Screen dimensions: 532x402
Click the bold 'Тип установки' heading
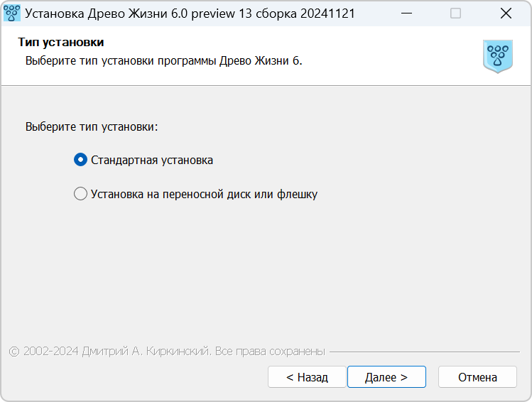(x=61, y=42)
